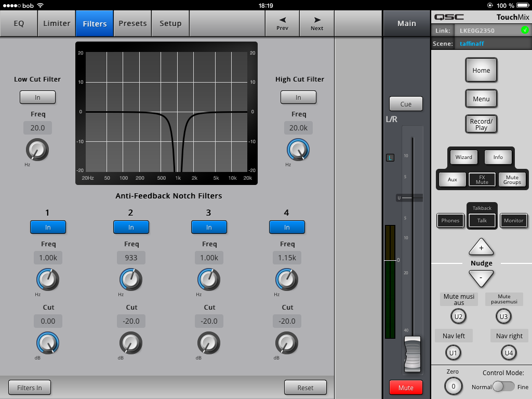Click the L/R main fader handle
The height and width of the screenshot is (399, 532).
pyautogui.click(x=413, y=354)
